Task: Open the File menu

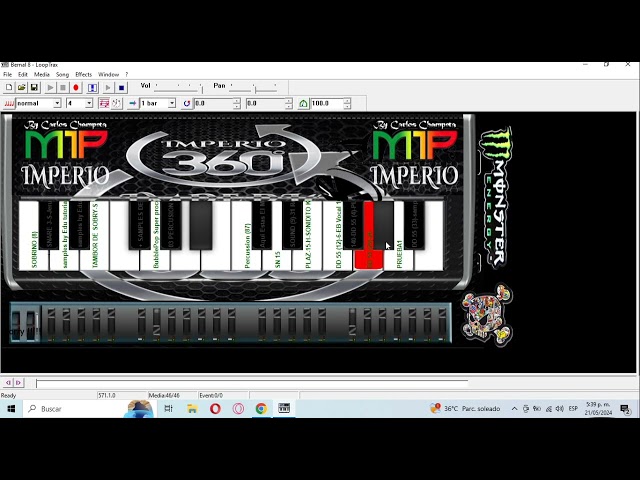Action: (x=7, y=74)
